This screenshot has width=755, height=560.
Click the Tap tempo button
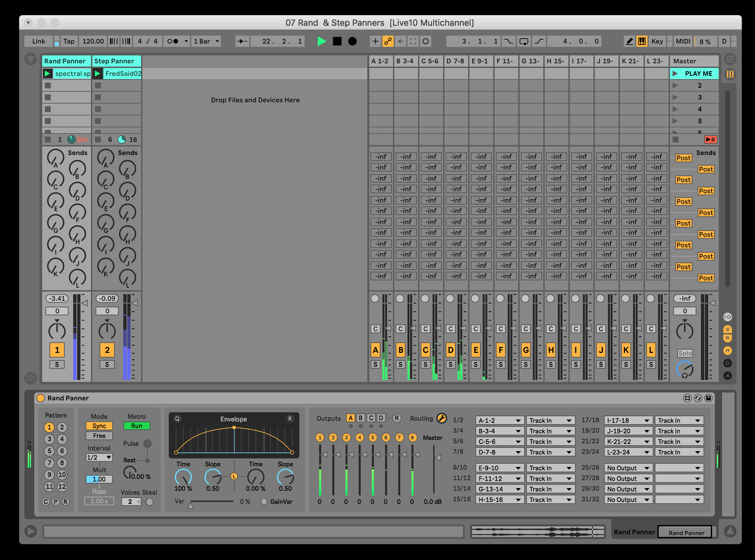tap(69, 41)
